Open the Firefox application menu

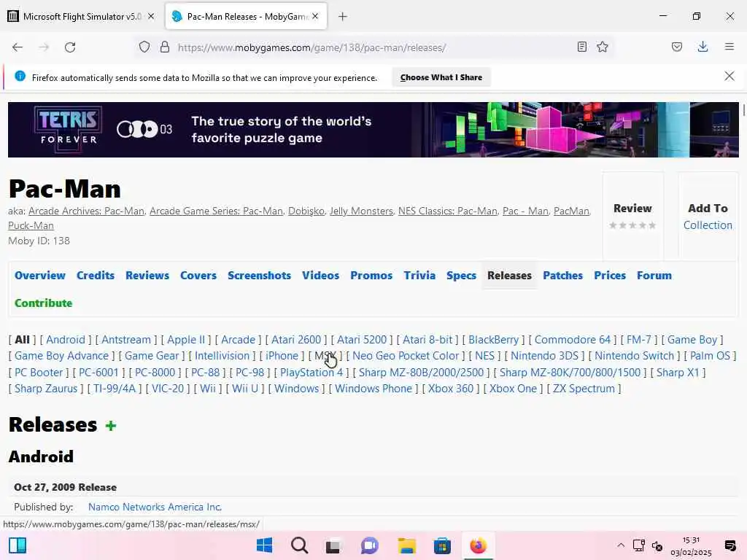[x=729, y=47]
